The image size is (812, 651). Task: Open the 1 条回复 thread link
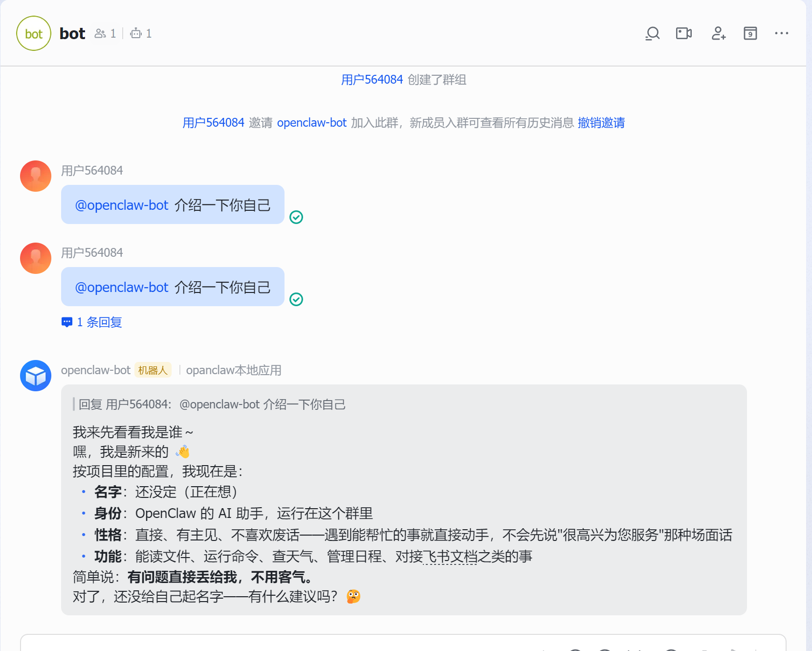pos(92,322)
